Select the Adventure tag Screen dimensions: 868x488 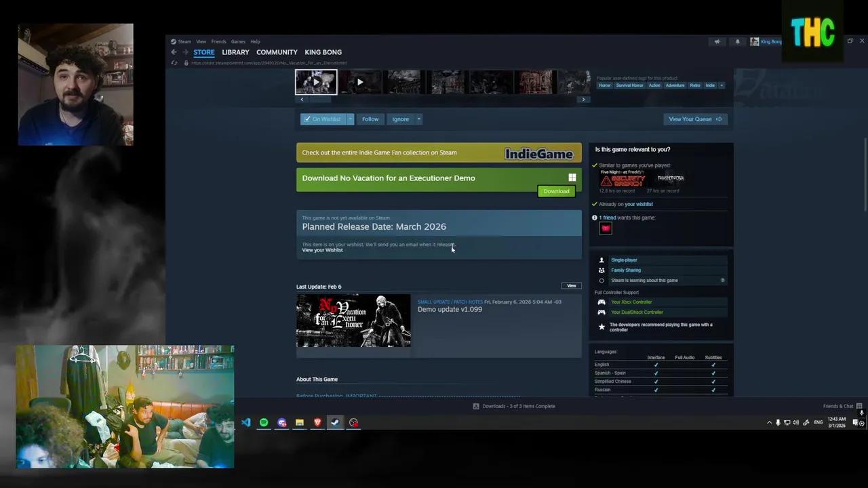tap(675, 85)
